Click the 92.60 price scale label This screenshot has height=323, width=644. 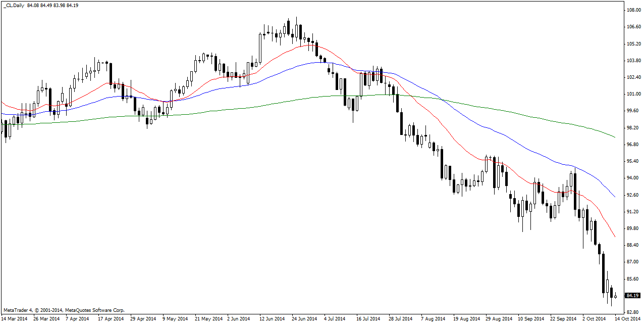tap(633, 195)
